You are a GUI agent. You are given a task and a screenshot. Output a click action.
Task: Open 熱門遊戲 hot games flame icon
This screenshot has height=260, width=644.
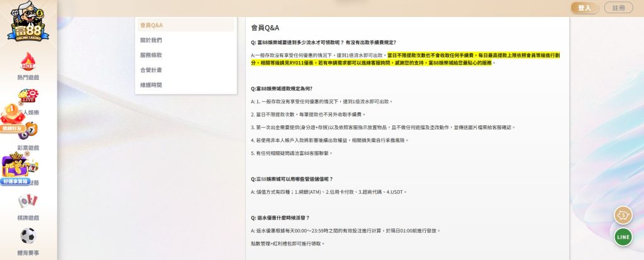tap(28, 62)
